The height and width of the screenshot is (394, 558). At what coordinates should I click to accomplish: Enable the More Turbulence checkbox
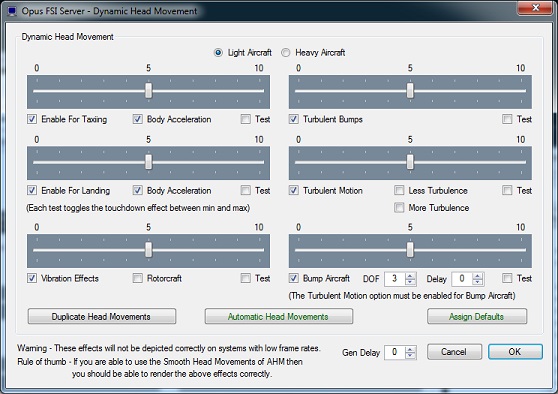click(x=399, y=207)
